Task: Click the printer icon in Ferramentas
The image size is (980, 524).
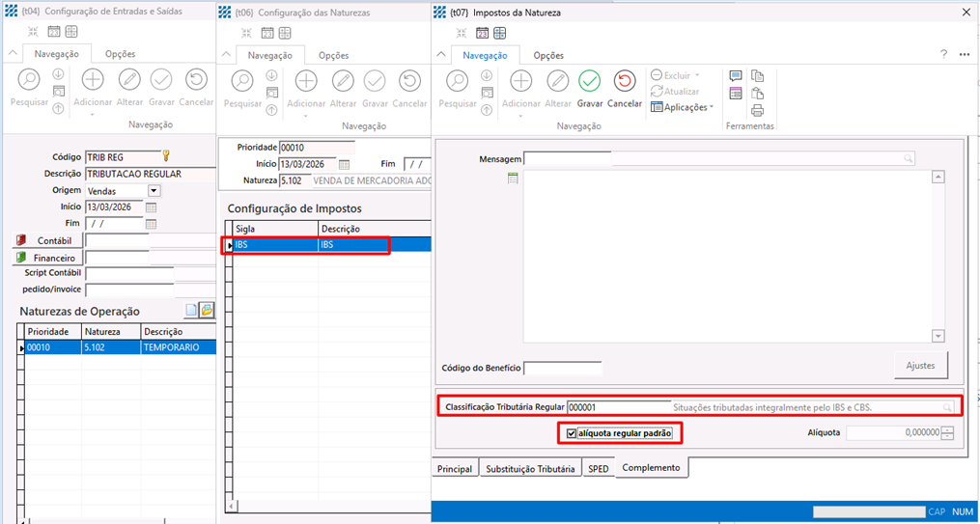Action: [757, 110]
